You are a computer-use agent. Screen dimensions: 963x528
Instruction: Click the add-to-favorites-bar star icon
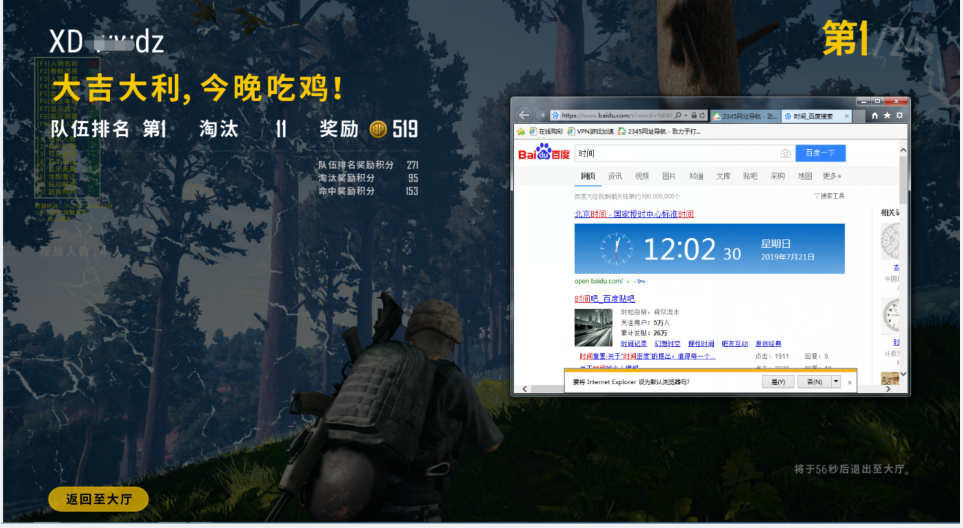click(x=521, y=131)
